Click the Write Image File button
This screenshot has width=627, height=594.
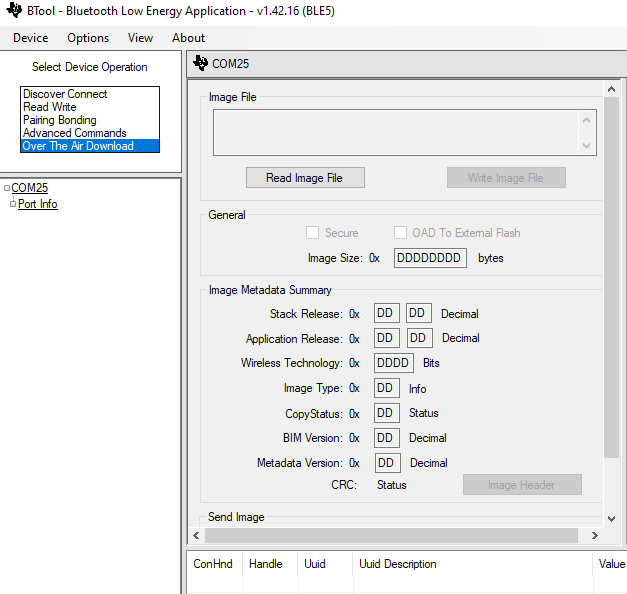506,178
